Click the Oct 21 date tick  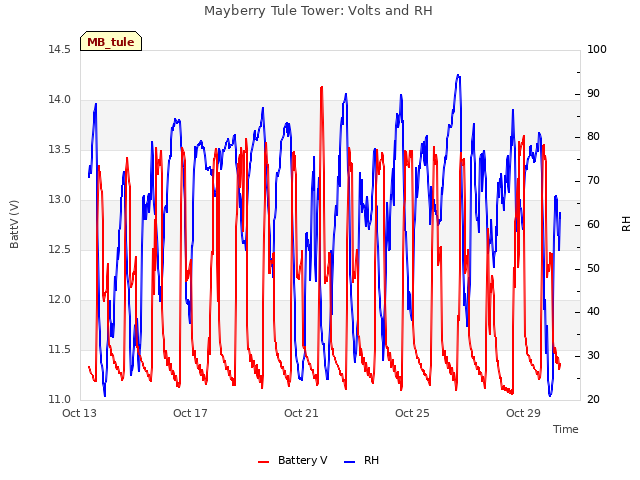tap(301, 413)
